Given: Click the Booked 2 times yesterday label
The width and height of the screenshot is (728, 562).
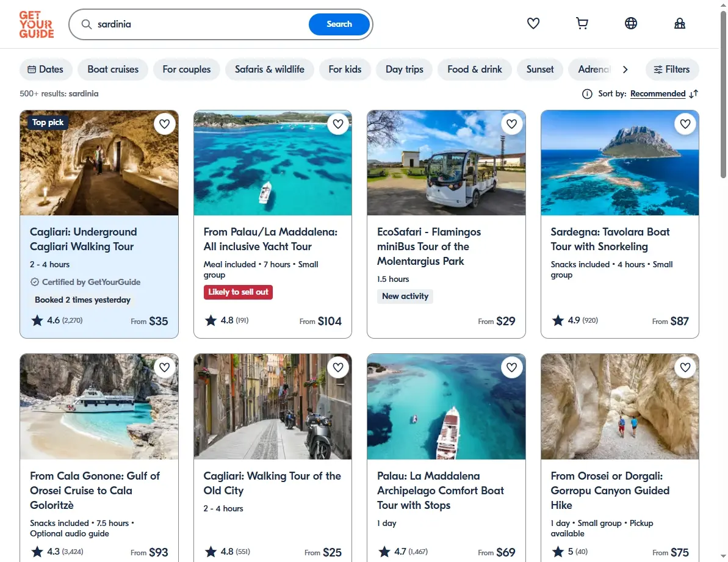Looking at the screenshot, I should pyautogui.click(x=82, y=300).
